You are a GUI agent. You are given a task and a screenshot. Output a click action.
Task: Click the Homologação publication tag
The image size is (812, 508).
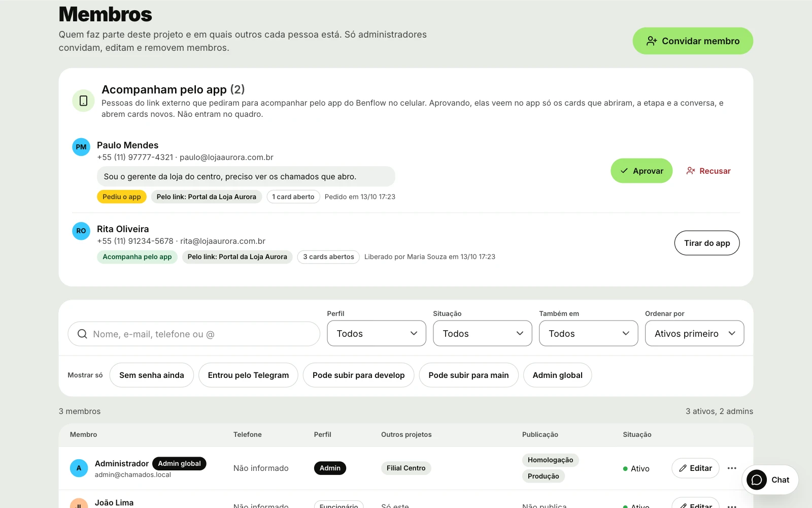click(550, 460)
